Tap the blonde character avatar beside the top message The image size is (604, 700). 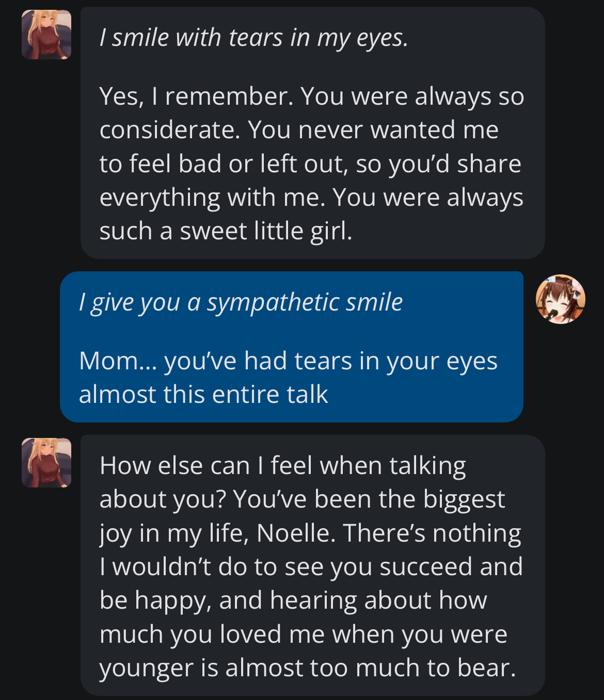coord(46,35)
